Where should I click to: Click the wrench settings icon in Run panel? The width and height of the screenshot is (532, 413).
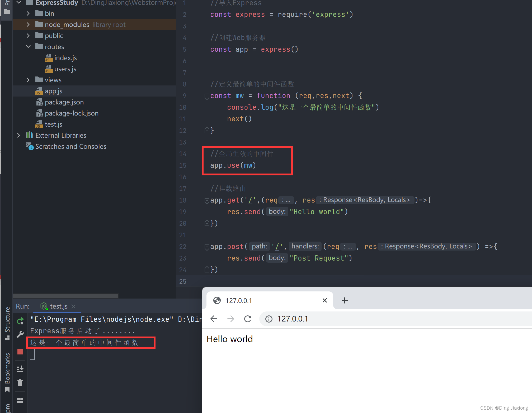(20, 334)
